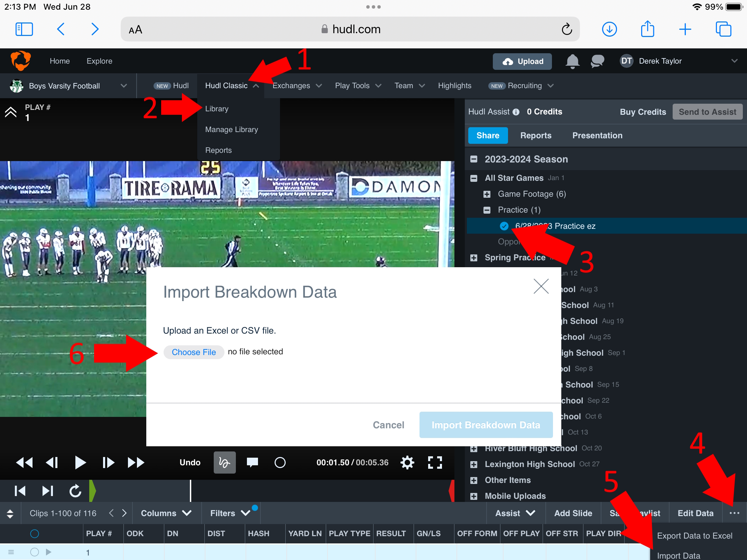Expand the Mobile Uploads folder
747x560 pixels.
(474, 496)
